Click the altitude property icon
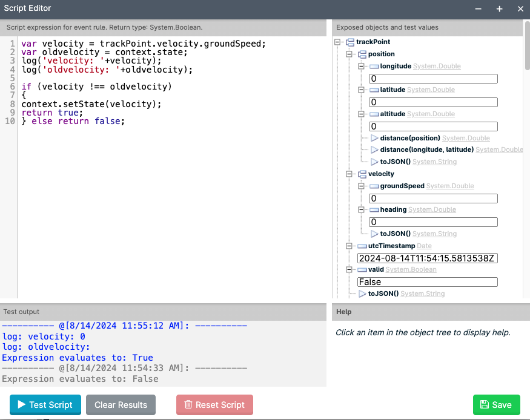 click(x=374, y=114)
